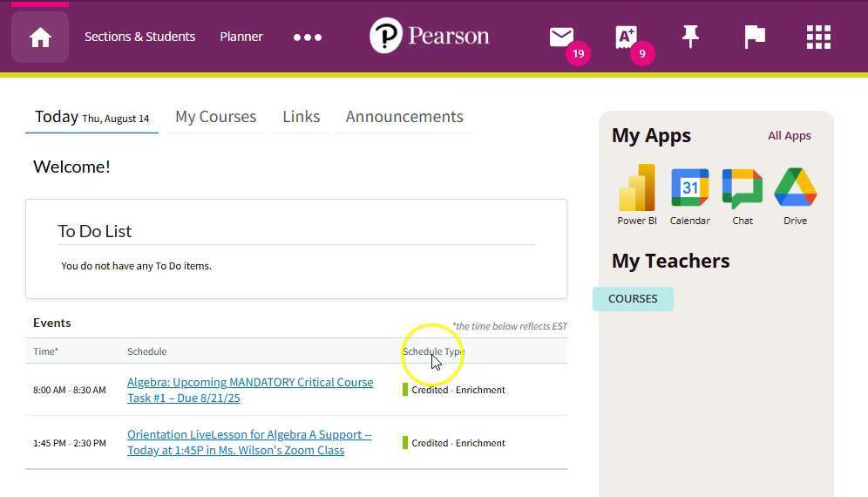Switch to the Announcements tab
This screenshot has width=868, height=497.
click(x=404, y=117)
